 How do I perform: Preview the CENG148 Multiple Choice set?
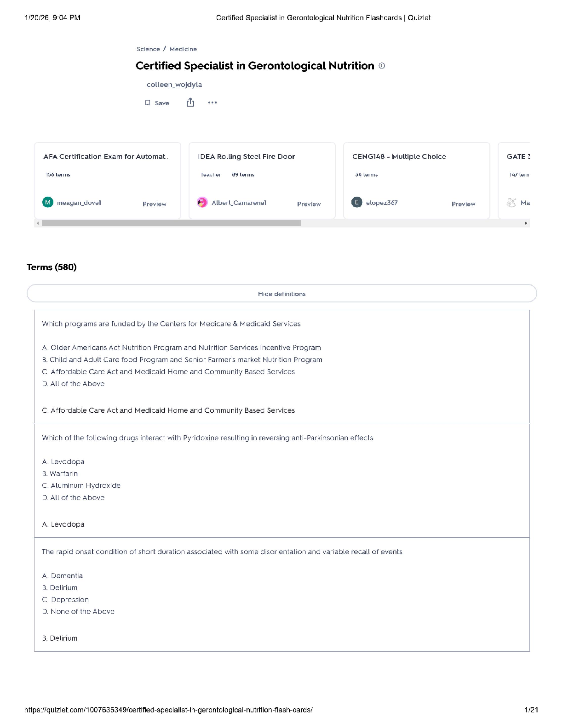[463, 204]
